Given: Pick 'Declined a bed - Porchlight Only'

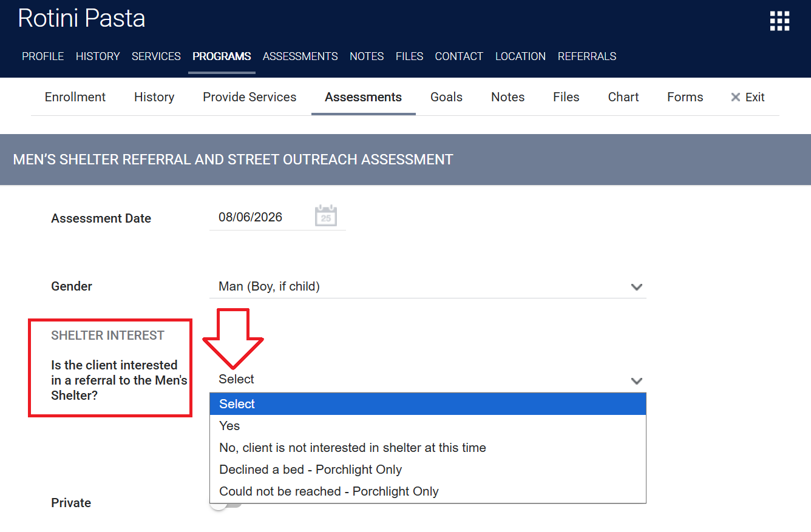Looking at the screenshot, I should [x=428, y=470].
